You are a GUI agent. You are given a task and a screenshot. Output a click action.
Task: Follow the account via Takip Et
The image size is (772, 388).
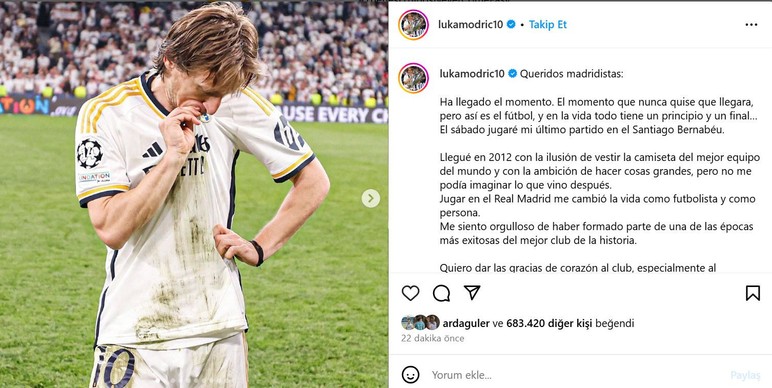(547, 25)
